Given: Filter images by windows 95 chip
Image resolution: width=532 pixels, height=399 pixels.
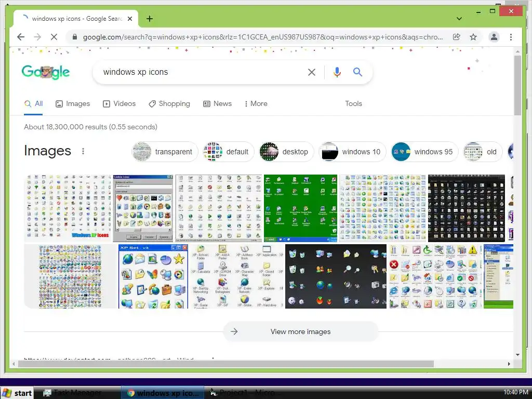Looking at the screenshot, I should coord(424,152).
